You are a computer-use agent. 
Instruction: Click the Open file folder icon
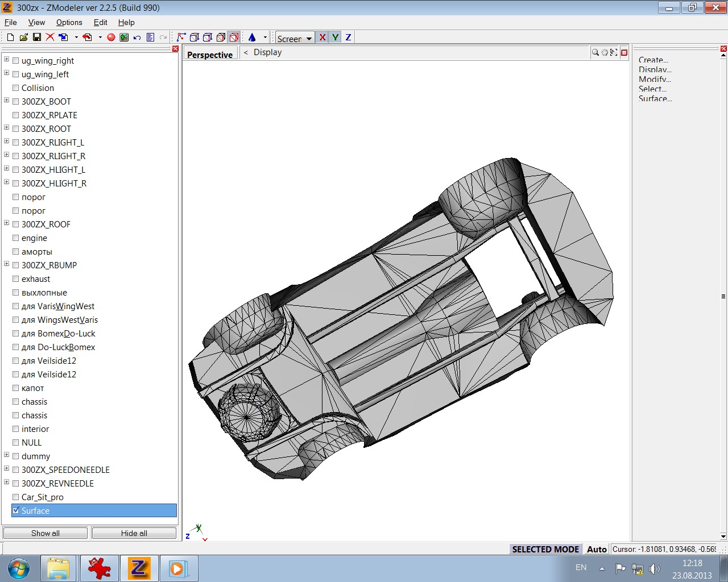tap(23, 38)
